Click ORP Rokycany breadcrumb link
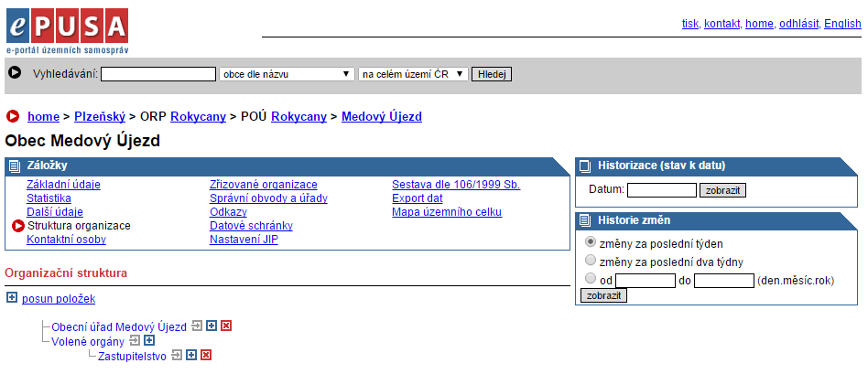The width and height of the screenshot is (868, 374). 198,117
